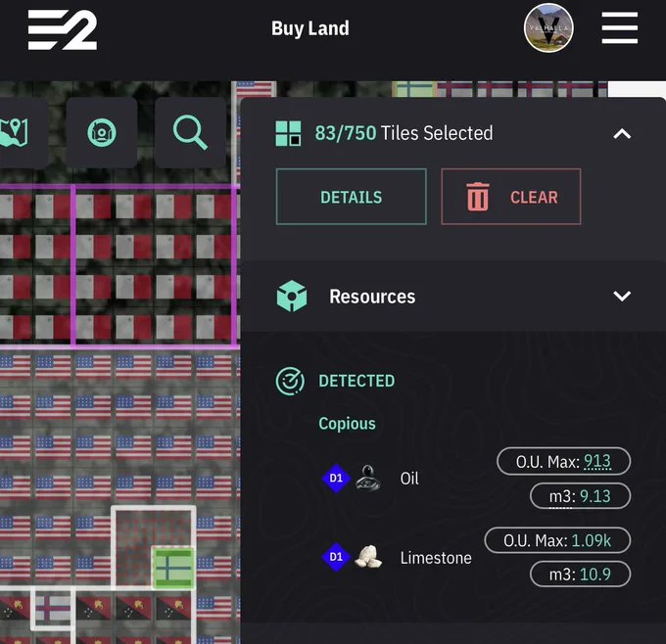Screen dimensions: 666x644
Task: Click the 'DETECTED' heading text
Action: 357,381
